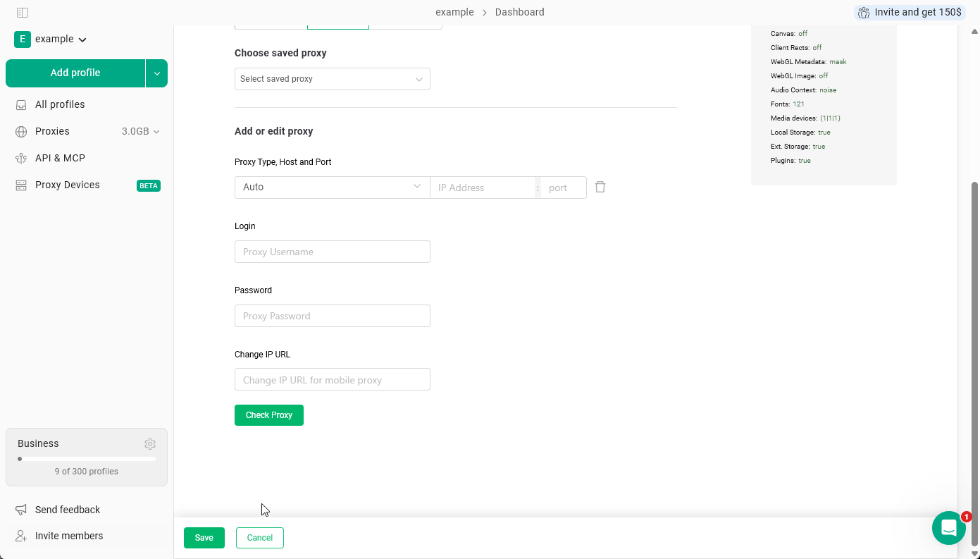
Task: Click the Proxies globe icon
Action: 21,131
